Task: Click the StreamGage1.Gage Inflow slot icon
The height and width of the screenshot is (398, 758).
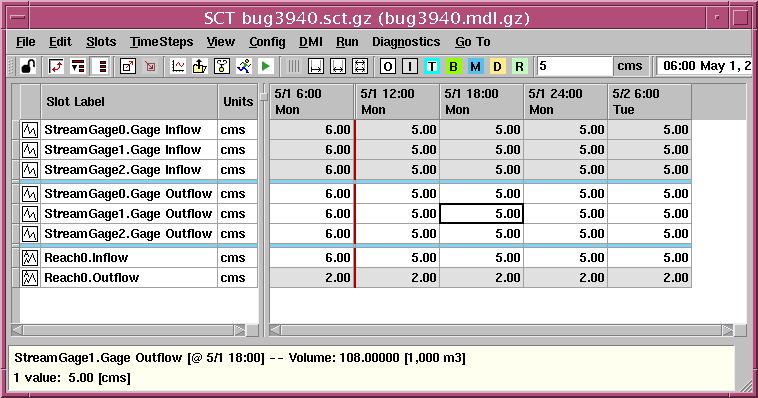Action: pos(30,150)
